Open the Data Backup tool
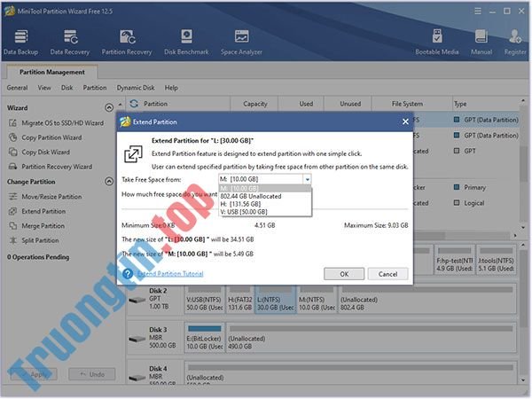The image size is (532, 399). point(20,42)
